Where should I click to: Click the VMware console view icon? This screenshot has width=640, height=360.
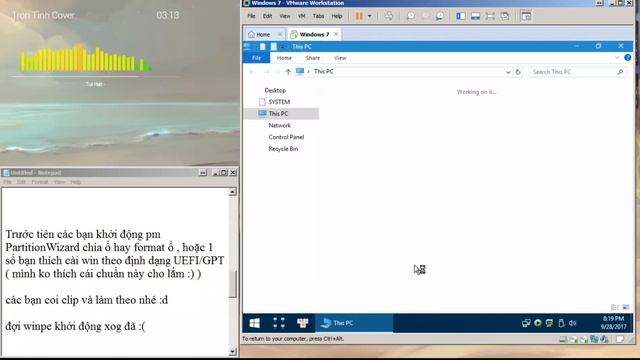526,16
